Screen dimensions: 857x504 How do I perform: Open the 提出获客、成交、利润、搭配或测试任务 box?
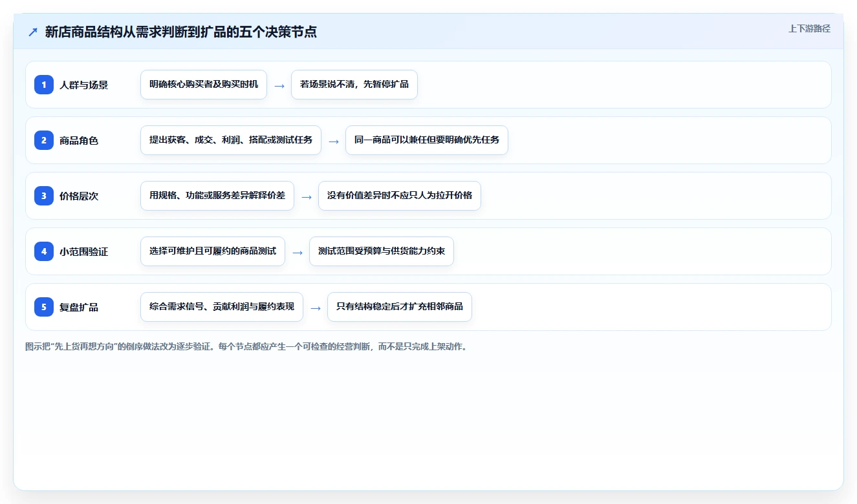231,140
